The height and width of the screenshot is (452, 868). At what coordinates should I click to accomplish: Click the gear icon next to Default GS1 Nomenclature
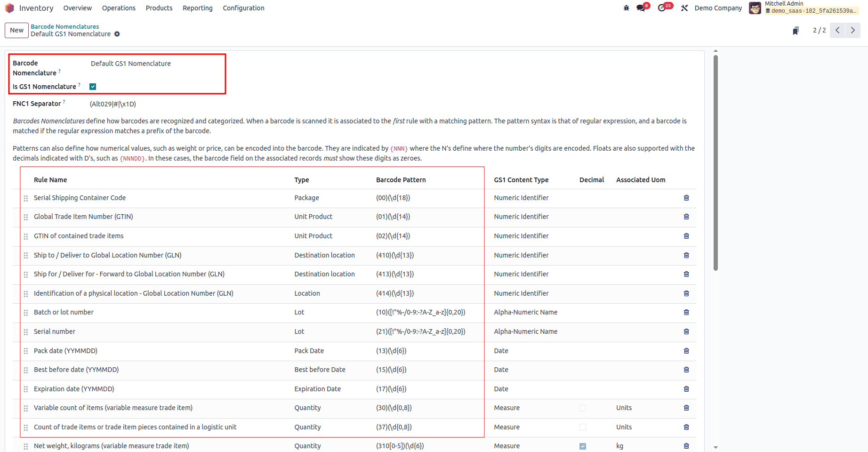click(117, 34)
